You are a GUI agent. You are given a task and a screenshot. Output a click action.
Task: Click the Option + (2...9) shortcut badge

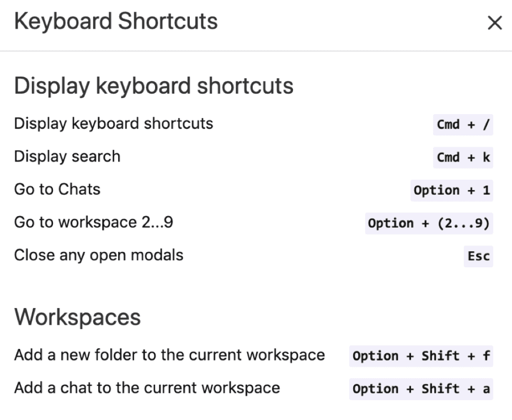point(429,224)
